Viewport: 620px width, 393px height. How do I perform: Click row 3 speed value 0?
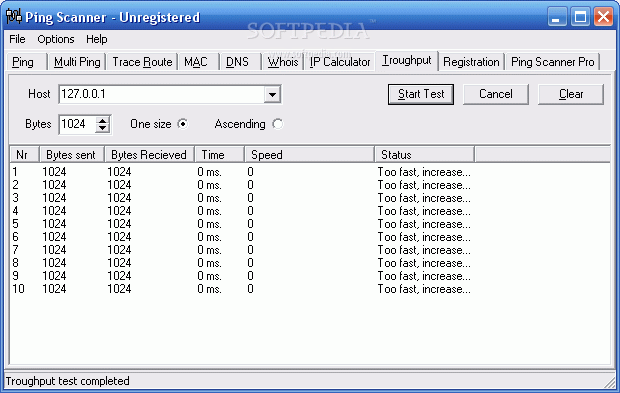250,198
